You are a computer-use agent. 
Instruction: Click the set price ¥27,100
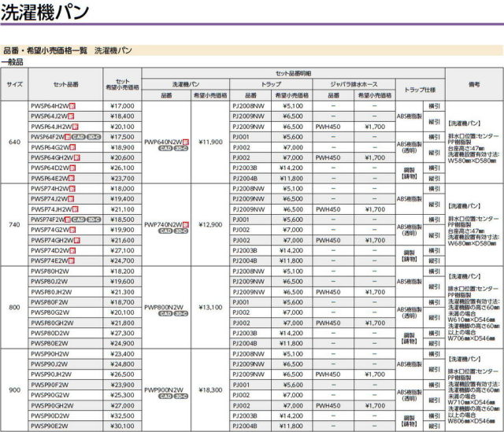click(x=122, y=250)
